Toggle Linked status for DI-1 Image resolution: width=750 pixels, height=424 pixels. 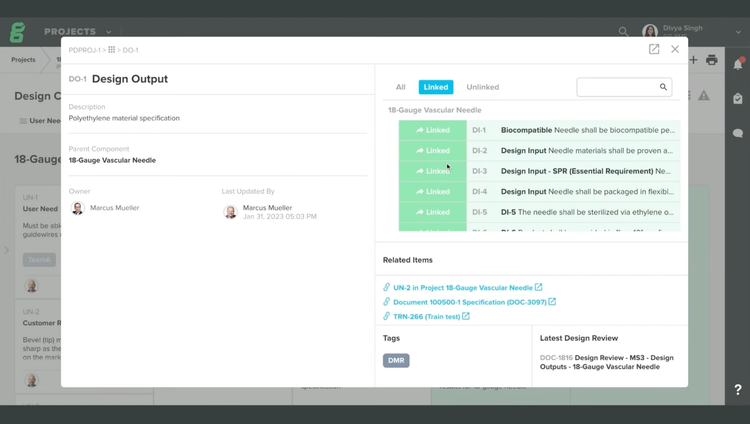tap(432, 130)
